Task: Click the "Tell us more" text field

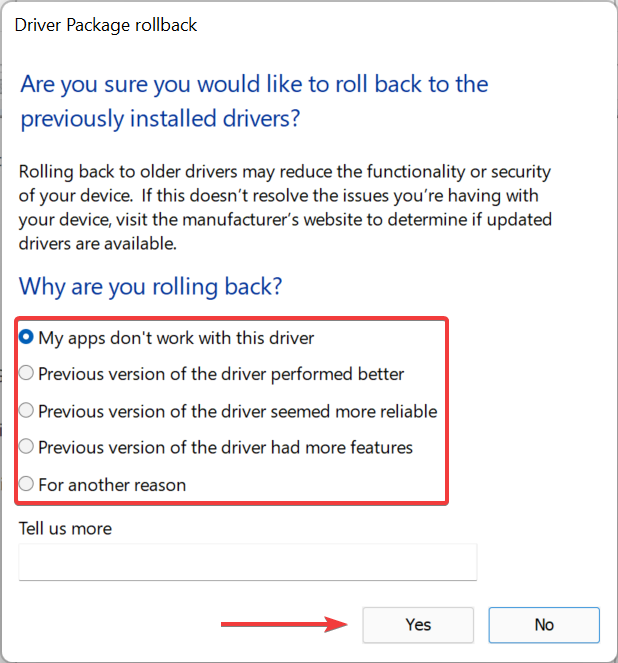Action: point(247,562)
